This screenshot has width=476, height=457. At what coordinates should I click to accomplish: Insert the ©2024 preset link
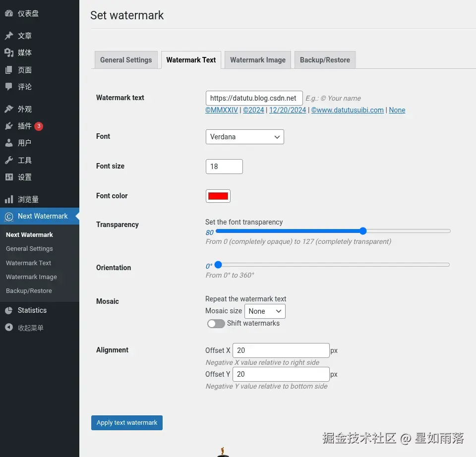[253, 110]
